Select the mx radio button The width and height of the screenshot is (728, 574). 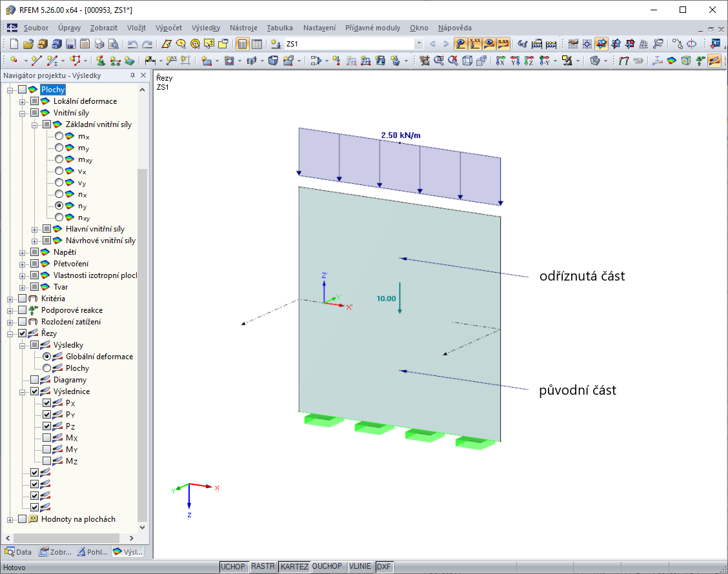[59, 136]
